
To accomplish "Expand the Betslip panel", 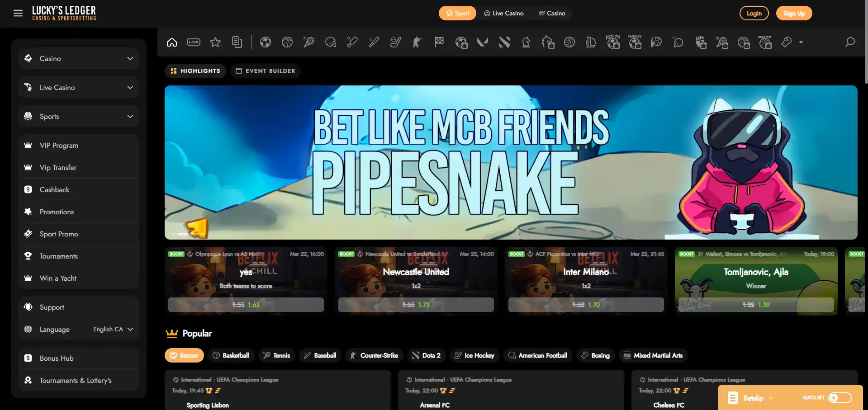I will tap(753, 398).
